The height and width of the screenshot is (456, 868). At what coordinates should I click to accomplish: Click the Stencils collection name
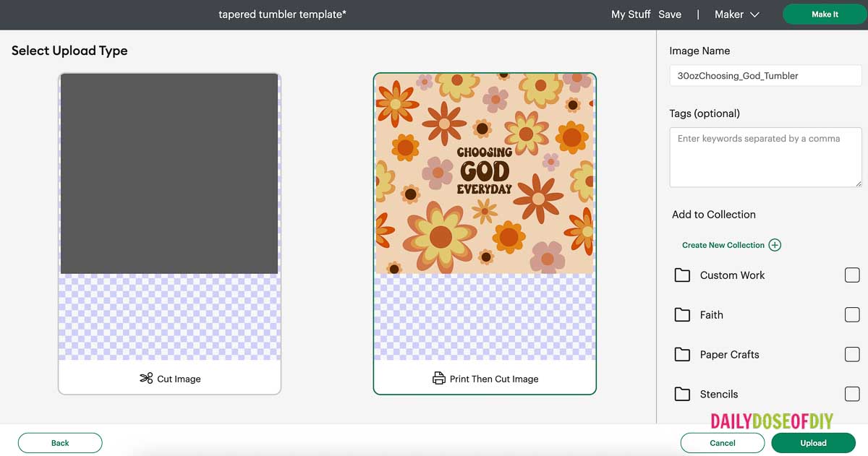pyautogui.click(x=719, y=395)
